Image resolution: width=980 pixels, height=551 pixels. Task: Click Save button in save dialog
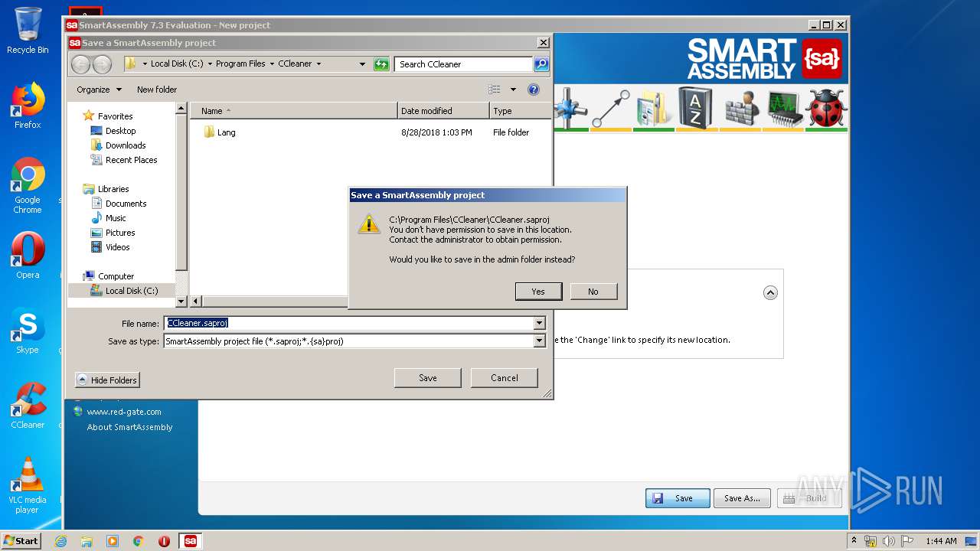coord(428,378)
